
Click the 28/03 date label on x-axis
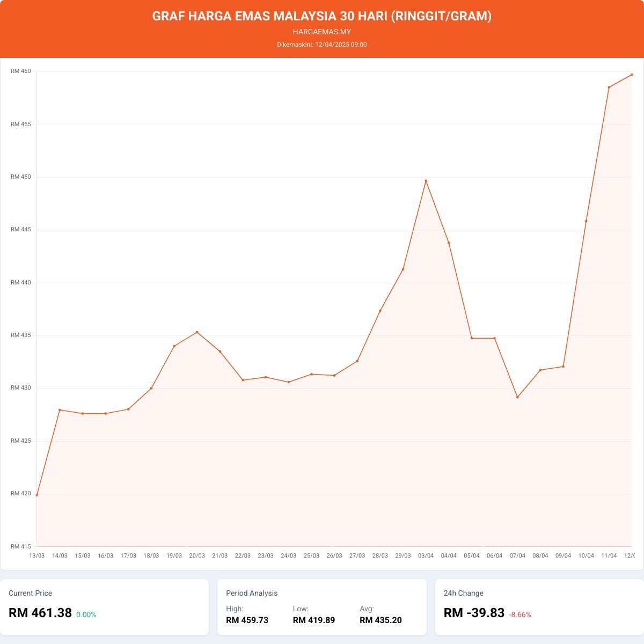point(380,555)
